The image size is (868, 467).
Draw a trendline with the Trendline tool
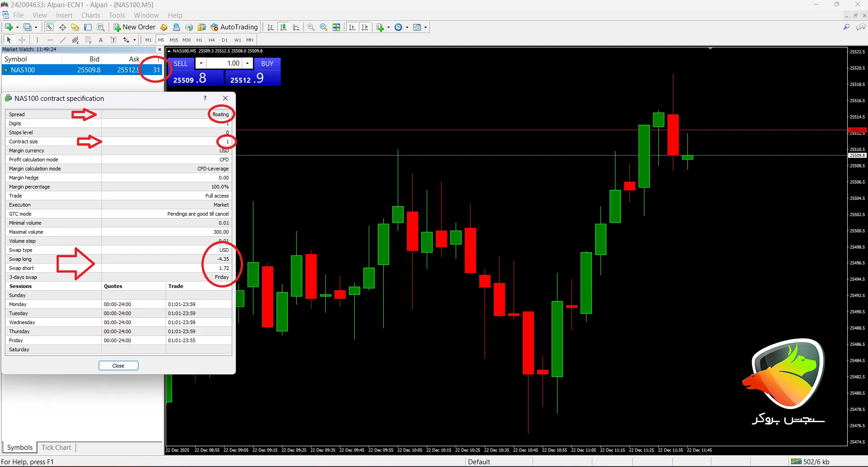pyautogui.click(x=62, y=40)
